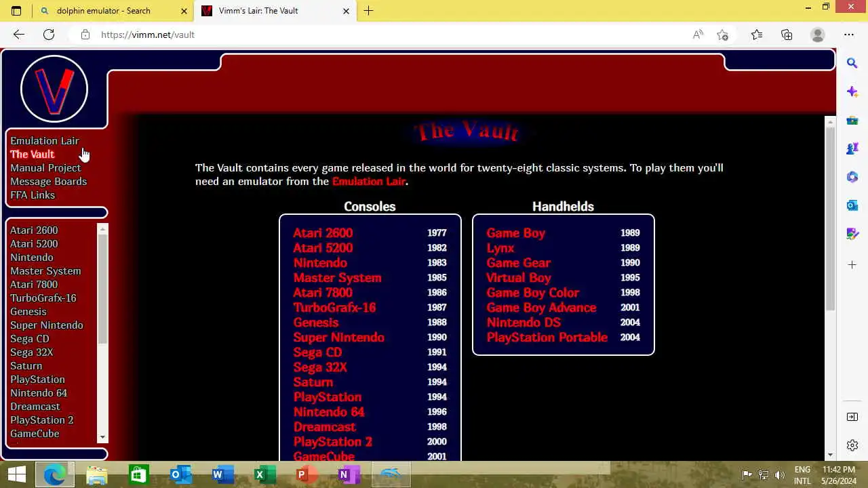The width and height of the screenshot is (868, 488).
Task: Open Emulation Lair in the left menu
Action: click(x=45, y=140)
